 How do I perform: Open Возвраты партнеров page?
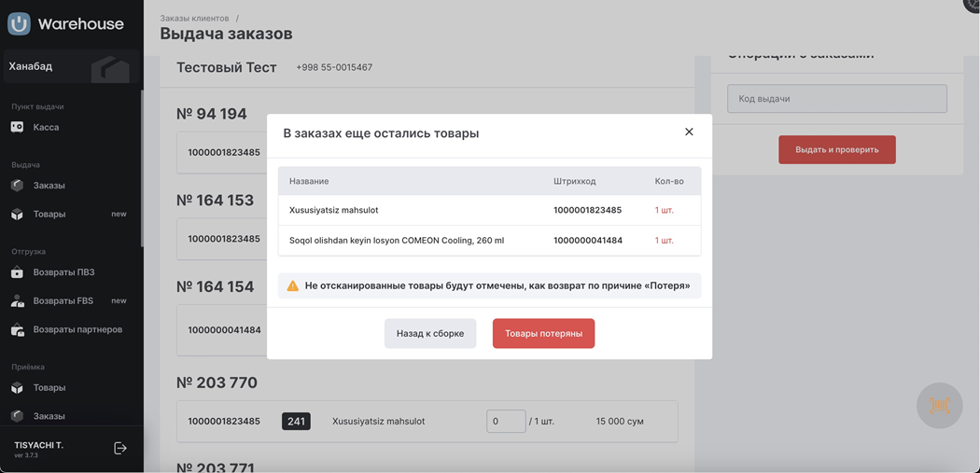click(77, 329)
